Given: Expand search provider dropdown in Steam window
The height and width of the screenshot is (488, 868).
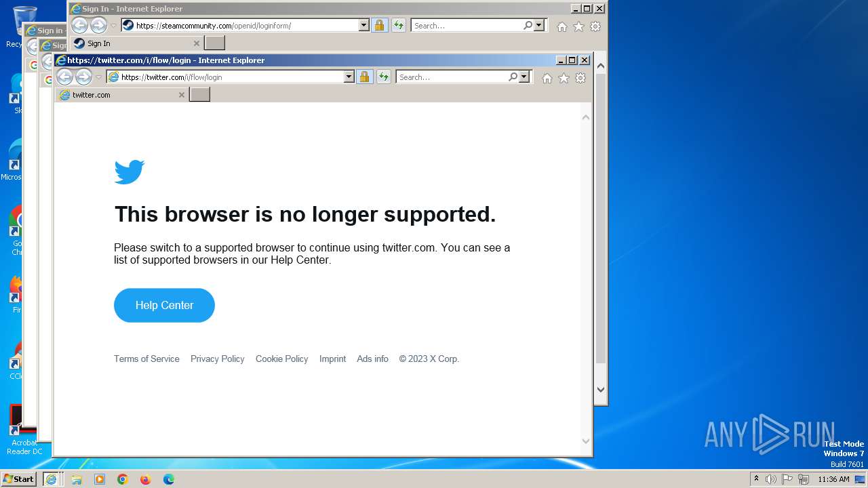Looking at the screenshot, I should pos(539,26).
